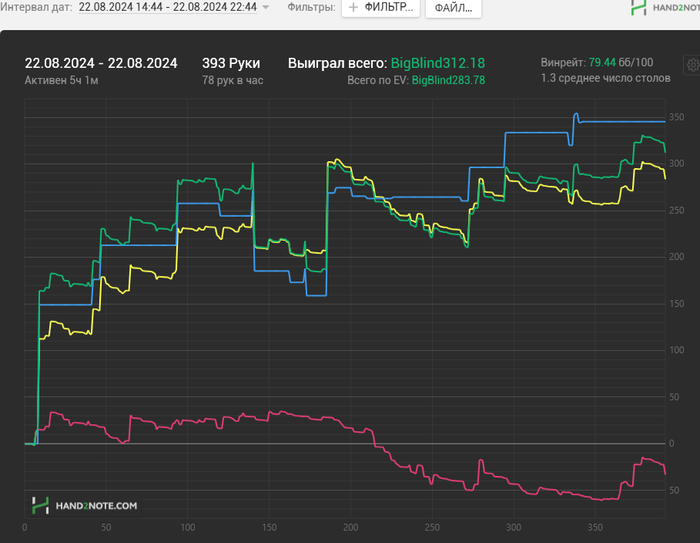Click the Выиграл всего: label
The width and height of the screenshot is (700, 543).
point(337,63)
